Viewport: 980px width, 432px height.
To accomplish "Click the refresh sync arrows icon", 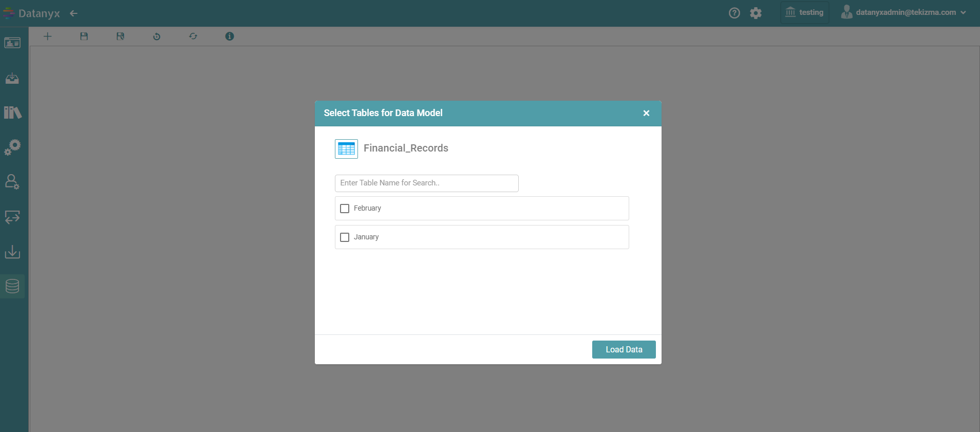I will 193,36.
